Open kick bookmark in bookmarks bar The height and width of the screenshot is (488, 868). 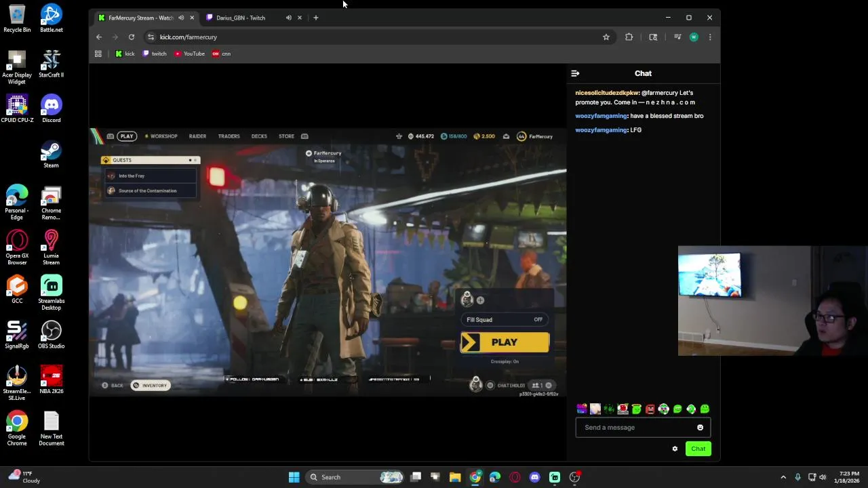(x=125, y=54)
